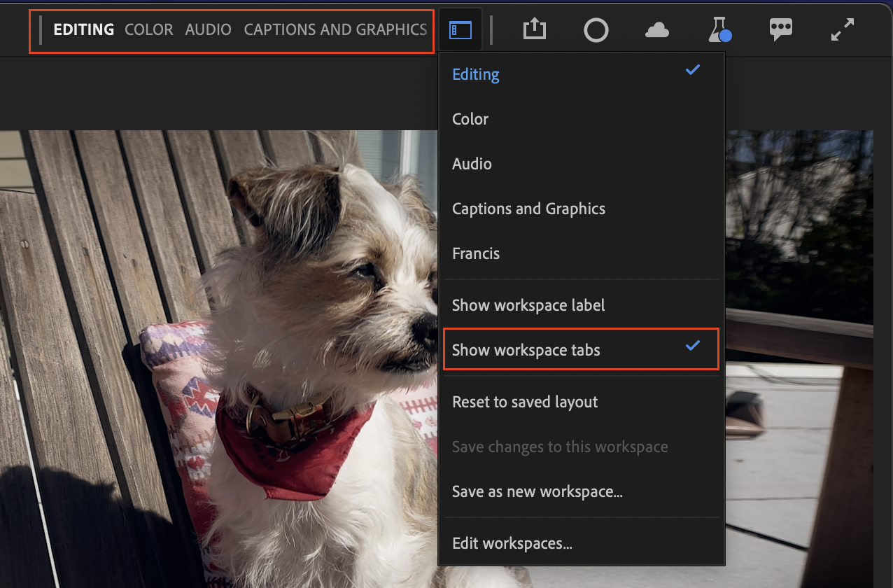Disable Show workspace tabs option
Viewport: 893px width, 588px height.
tap(527, 349)
